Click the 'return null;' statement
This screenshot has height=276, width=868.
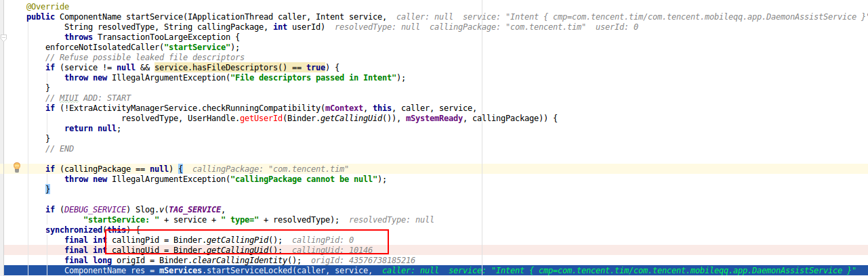(91, 129)
